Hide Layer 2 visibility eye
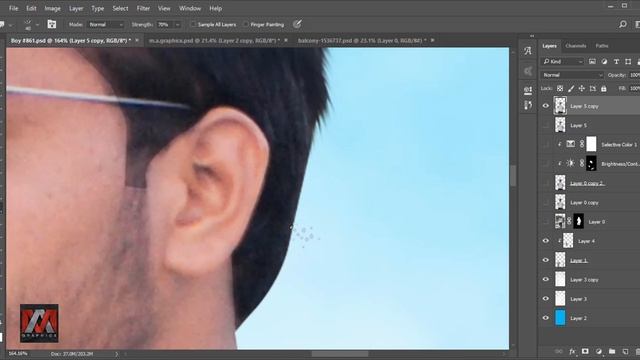Viewport: 640px width, 360px height. tap(546, 318)
